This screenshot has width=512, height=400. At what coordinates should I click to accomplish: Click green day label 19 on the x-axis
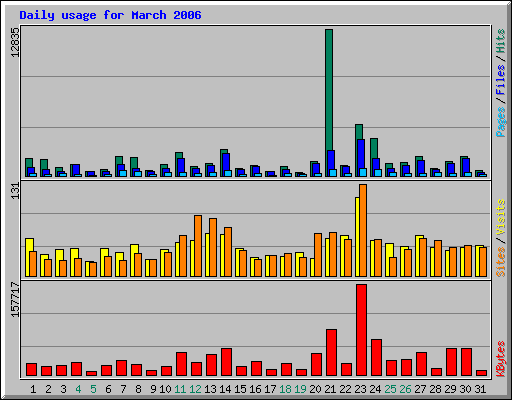click(300, 389)
